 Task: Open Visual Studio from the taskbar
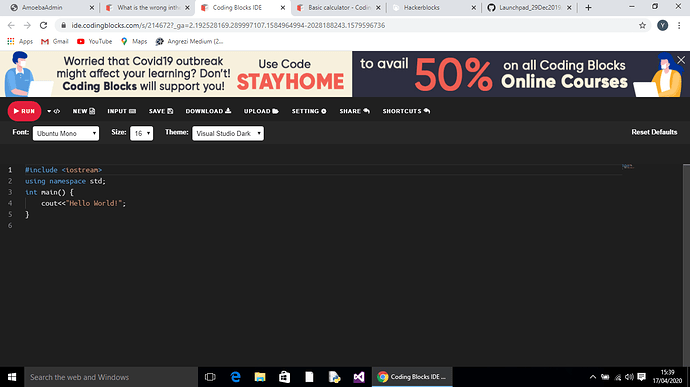click(359, 377)
